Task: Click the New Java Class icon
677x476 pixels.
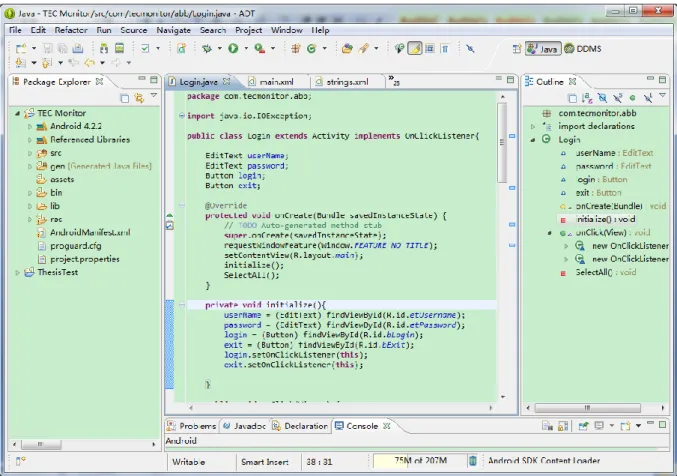Action: click(311, 48)
